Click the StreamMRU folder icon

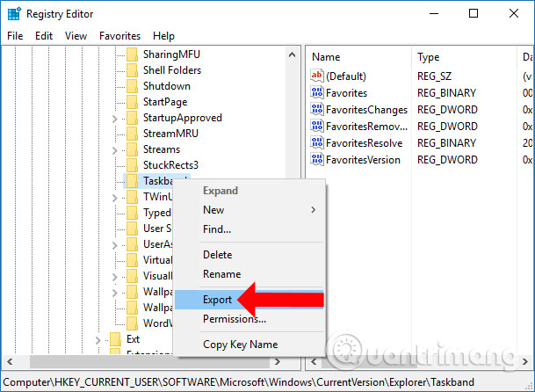click(x=132, y=134)
